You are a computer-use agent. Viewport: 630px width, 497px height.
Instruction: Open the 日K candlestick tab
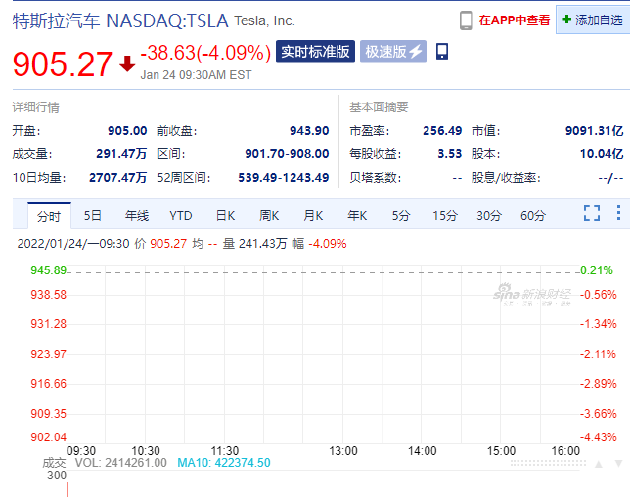tap(225, 216)
